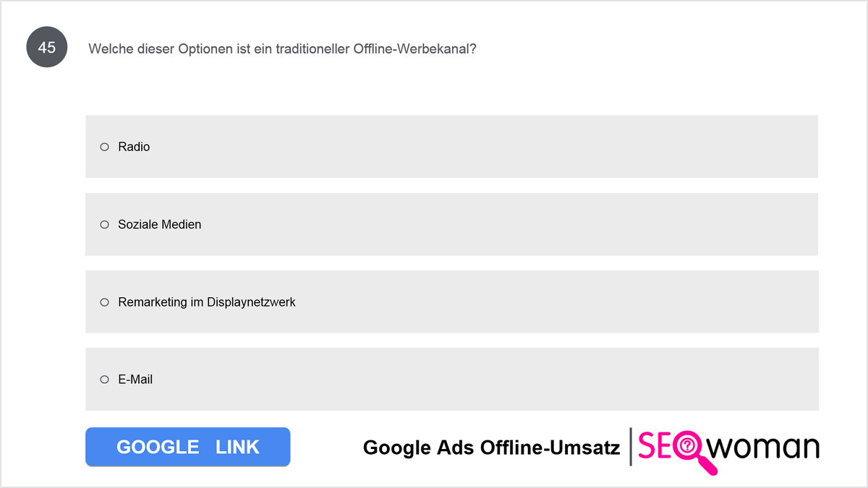Click the black woman wordmark in logo
The image size is (868, 488).
pos(763,448)
